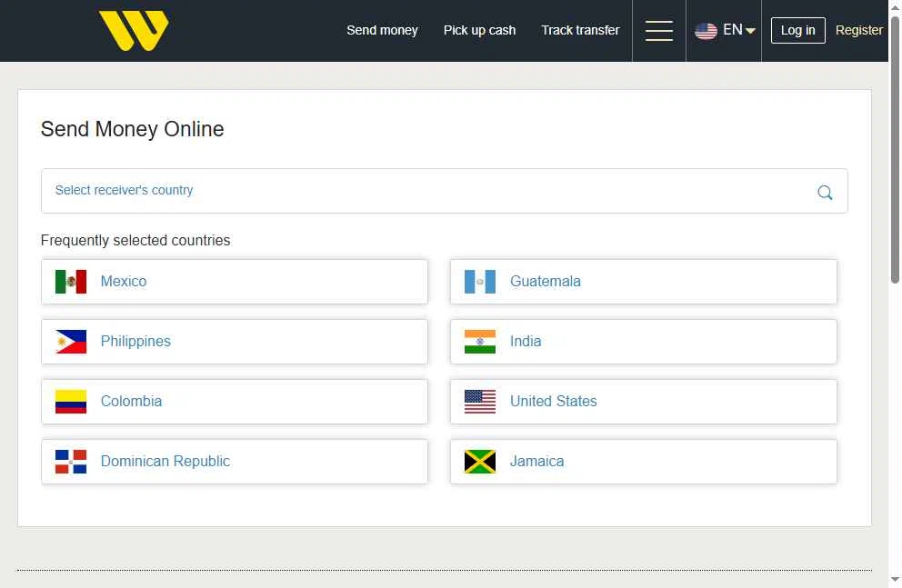Click the US flag language icon
This screenshot has height=588, width=902.
(706, 31)
